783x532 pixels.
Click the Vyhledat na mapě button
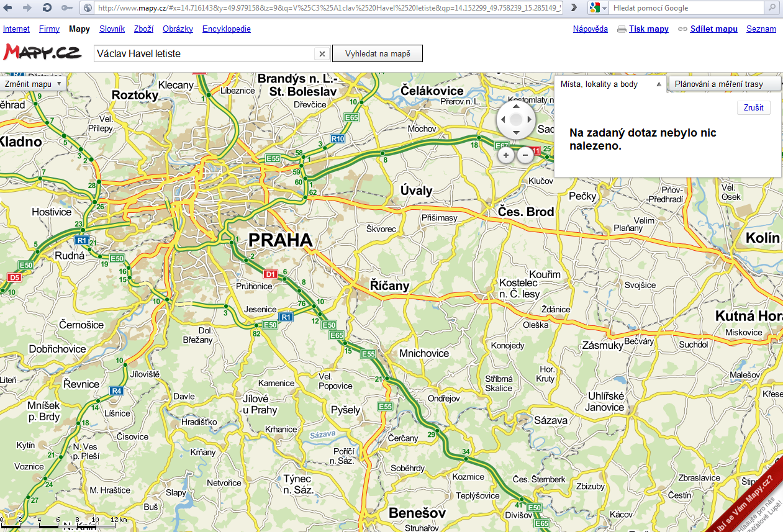click(x=378, y=54)
